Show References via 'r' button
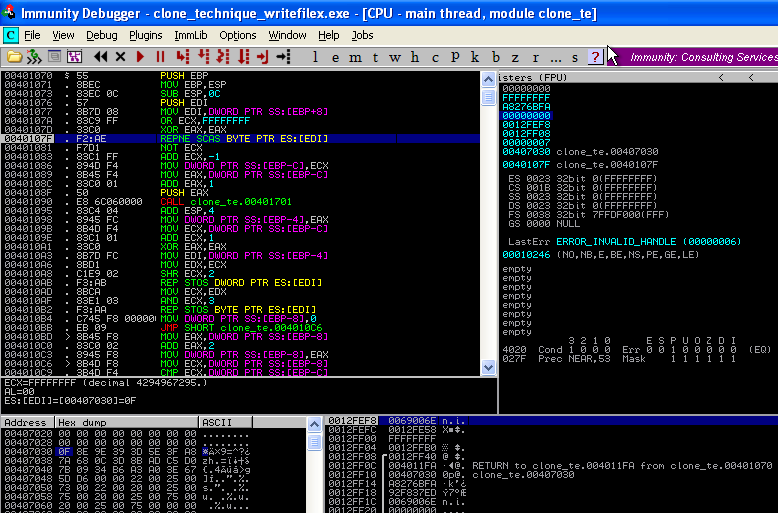Screen dimensions: 778x513 pyautogui.click(x=535, y=58)
